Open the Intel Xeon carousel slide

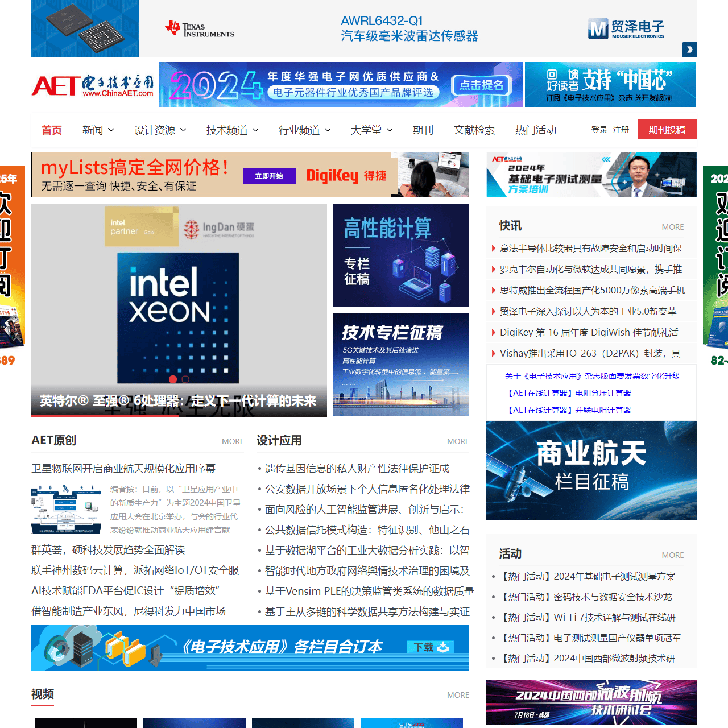pyautogui.click(x=179, y=311)
